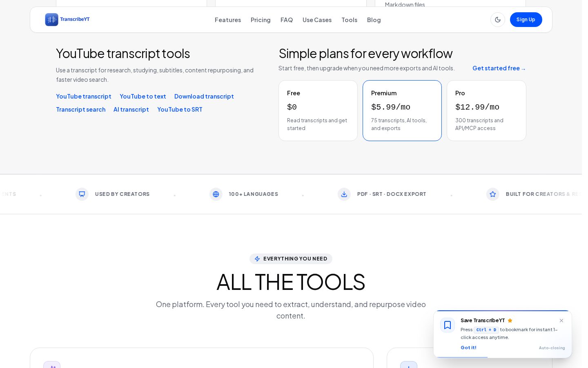
Task: Click the TranscribeYT brand name text
Action: coord(75,19)
